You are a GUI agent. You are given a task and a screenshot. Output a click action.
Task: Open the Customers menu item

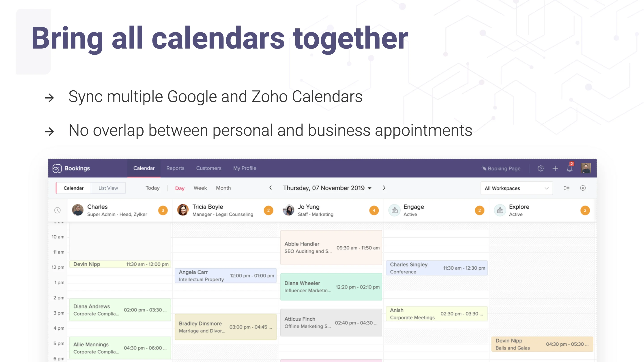pos(209,168)
